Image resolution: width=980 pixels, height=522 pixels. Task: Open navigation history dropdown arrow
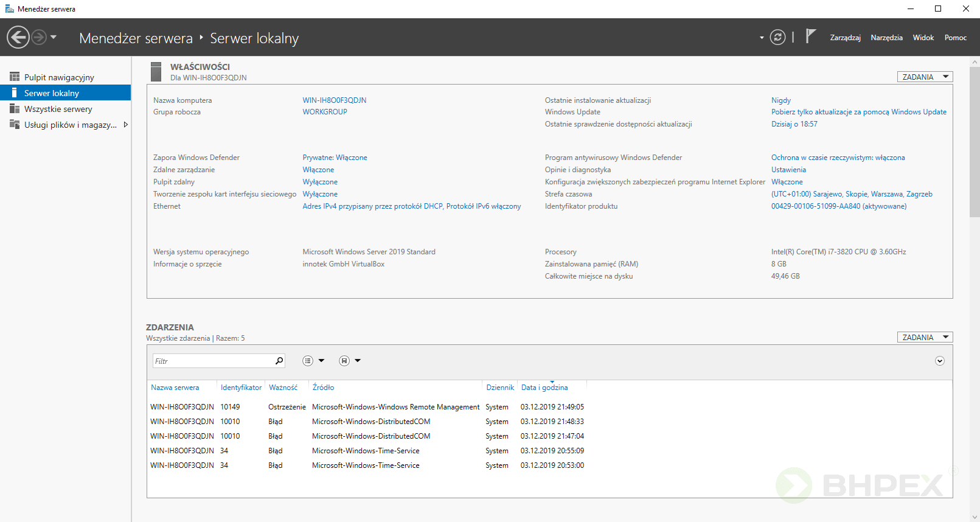tap(54, 37)
